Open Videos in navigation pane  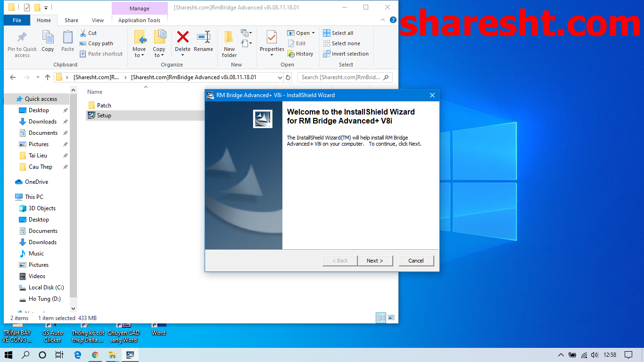[x=37, y=276]
